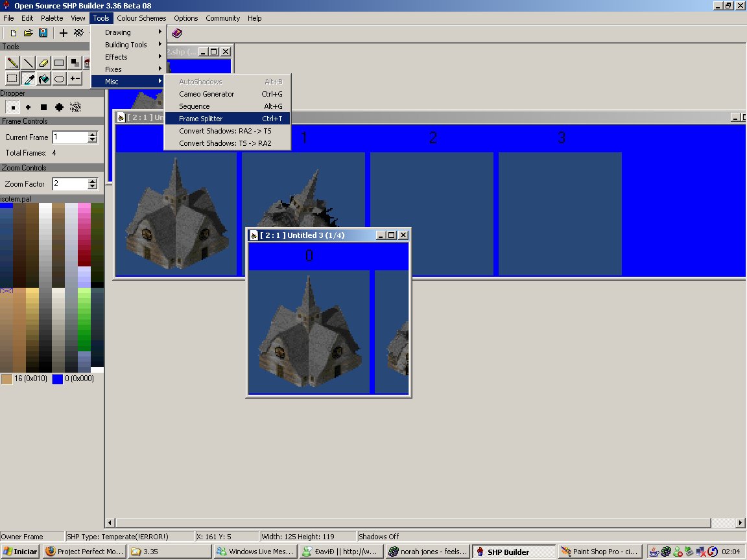Switch to 3.35 folder taskbar item
The height and width of the screenshot is (560, 747).
tap(170, 552)
